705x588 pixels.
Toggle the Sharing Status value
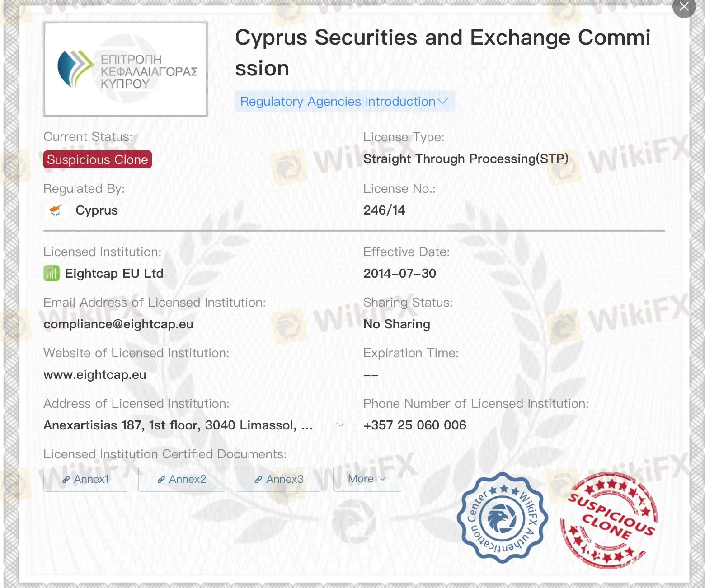[396, 324]
